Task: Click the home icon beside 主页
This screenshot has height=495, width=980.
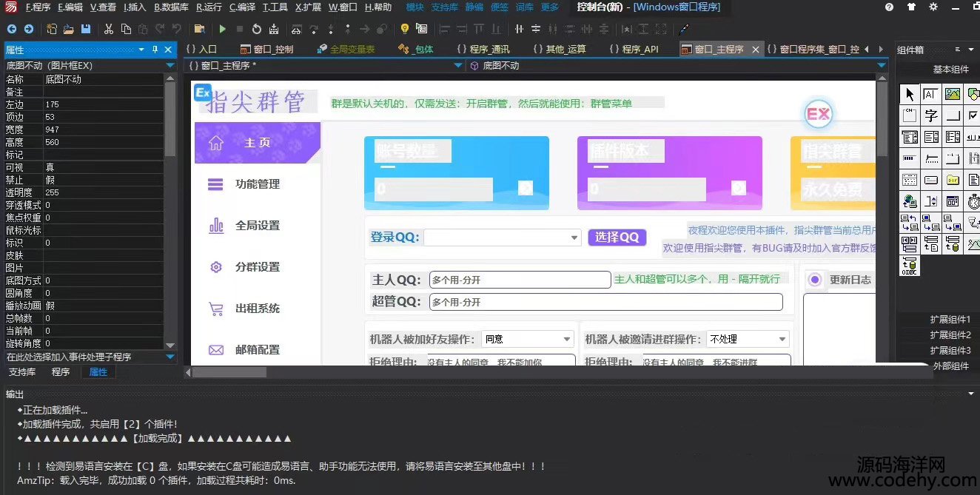Action: (x=216, y=143)
